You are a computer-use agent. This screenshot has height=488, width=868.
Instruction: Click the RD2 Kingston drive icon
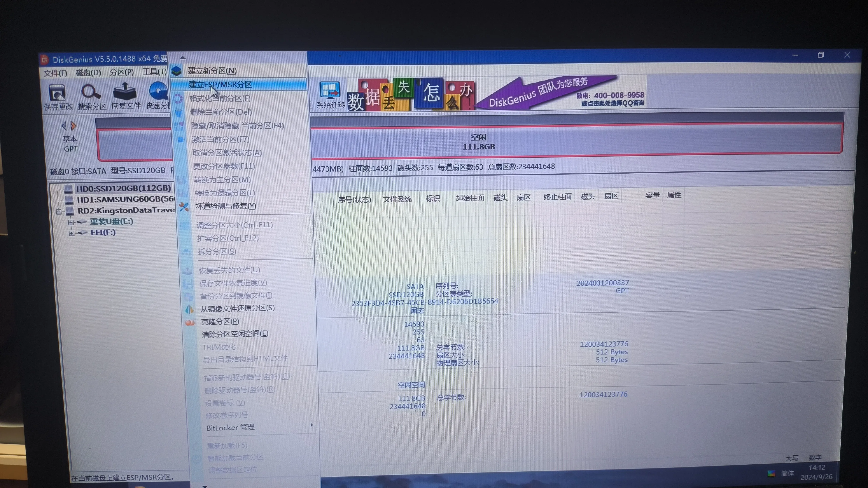(x=70, y=211)
